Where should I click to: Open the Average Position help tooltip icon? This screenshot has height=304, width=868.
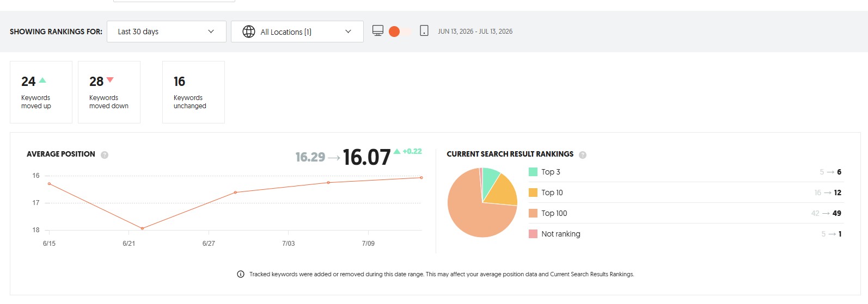coord(105,155)
